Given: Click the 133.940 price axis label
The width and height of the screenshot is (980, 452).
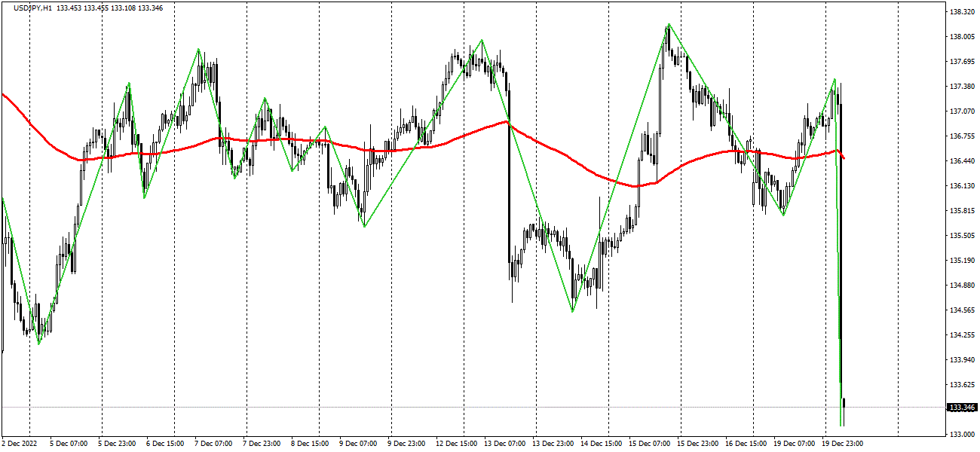Looking at the screenshot, I should tap(961, 360).
